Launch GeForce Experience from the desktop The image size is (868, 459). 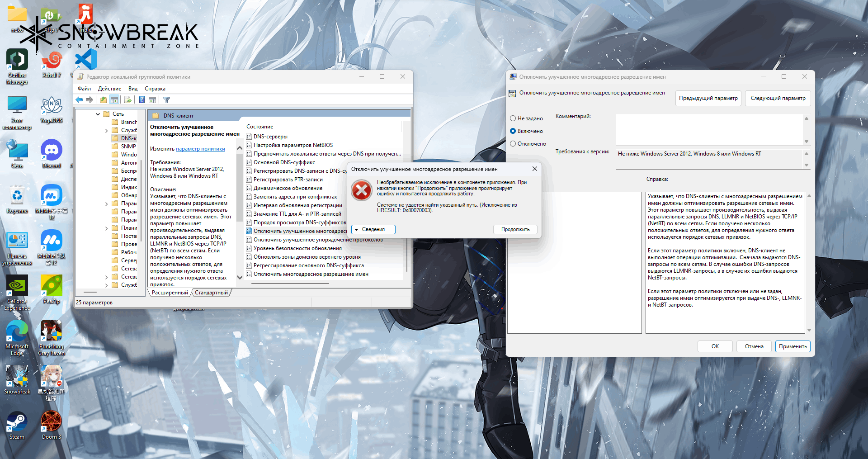point(17,293)
